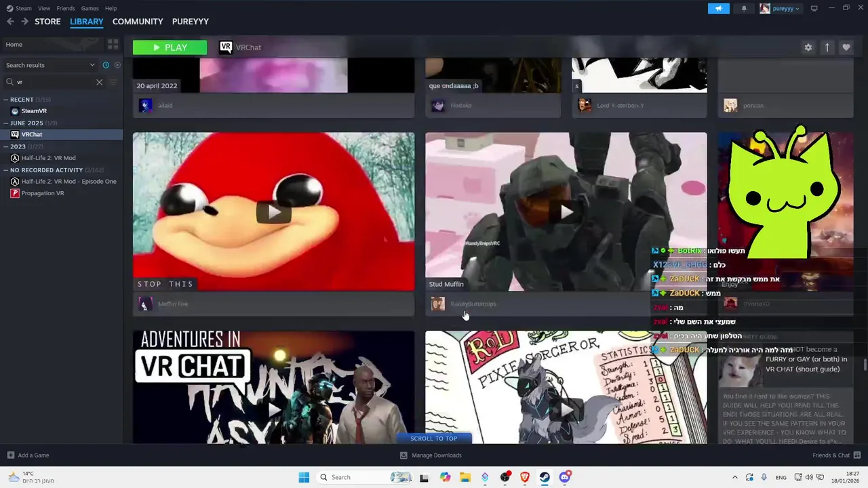This screenshot has width=868, height=488.
Task: Switch to the COMMUNITY tab
Action: click(138, 21)
